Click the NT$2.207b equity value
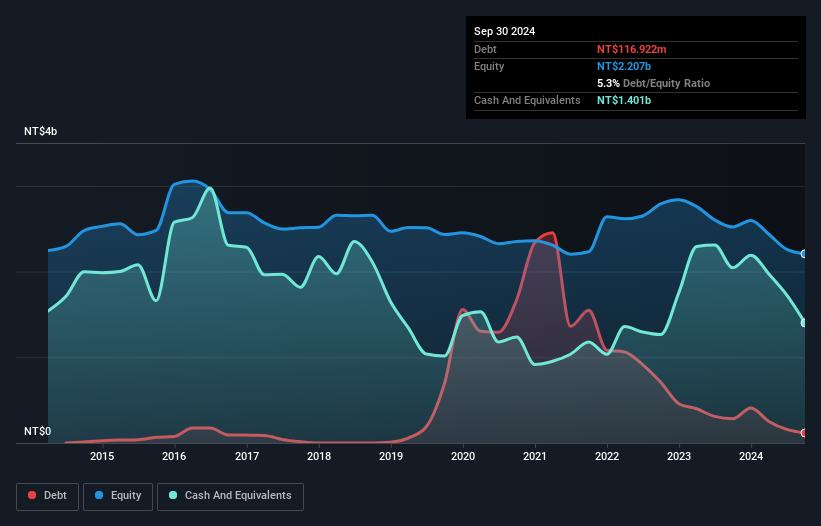 tap(624, 66)
